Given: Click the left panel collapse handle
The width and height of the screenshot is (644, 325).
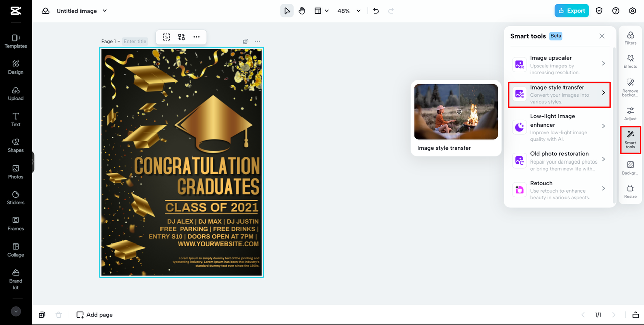Looking at the screenshot, I should point(33,162).
